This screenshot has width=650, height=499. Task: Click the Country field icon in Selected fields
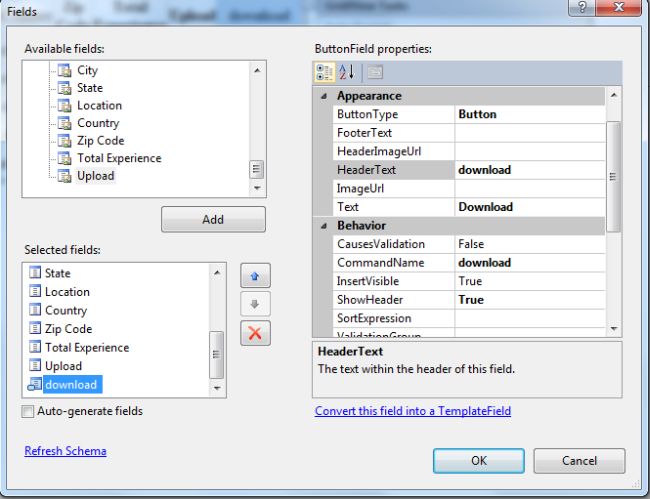35,310
